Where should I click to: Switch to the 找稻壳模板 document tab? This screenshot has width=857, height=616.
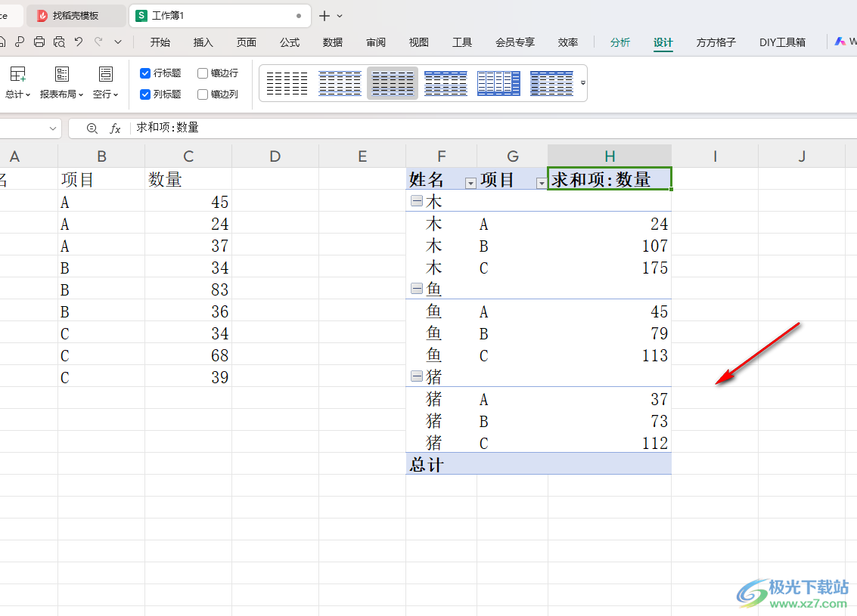click(x=76, y=16)
